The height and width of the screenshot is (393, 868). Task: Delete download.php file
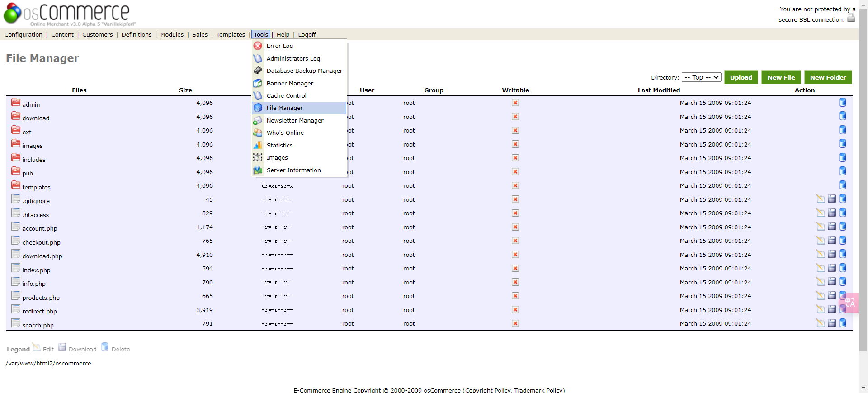click(x=843, y=254)
